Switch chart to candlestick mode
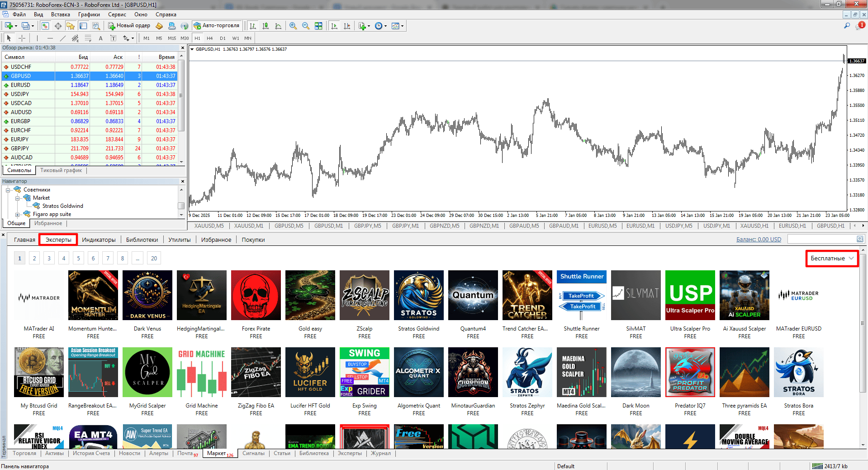Viewport: 868px width, 470px height. (x=266, y=26)
